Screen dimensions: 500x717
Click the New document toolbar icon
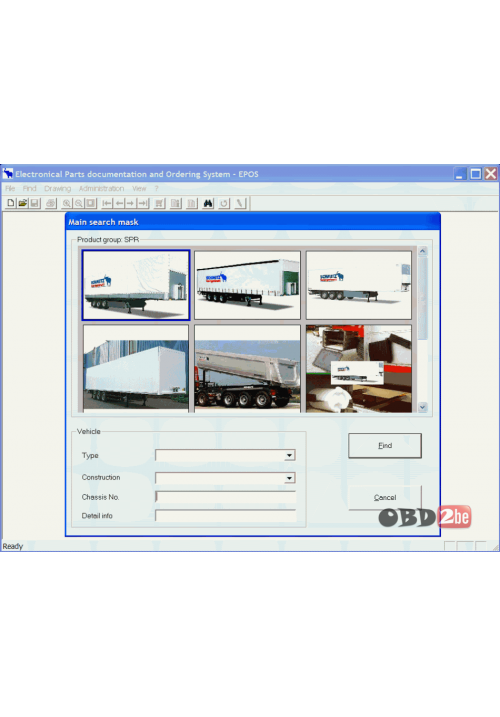(11, 203)
